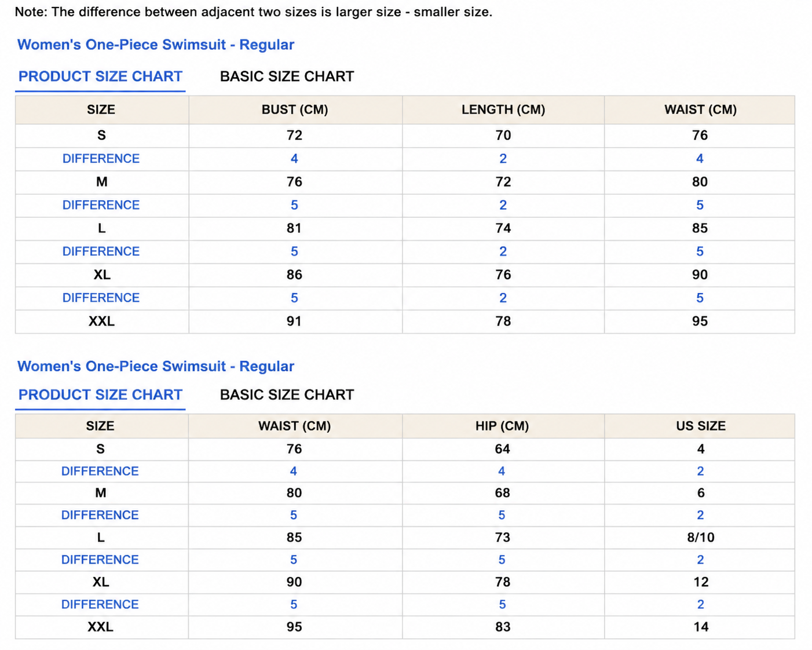
Task: Select the XL row in the bottom table
Action: [x=405, y=582]
